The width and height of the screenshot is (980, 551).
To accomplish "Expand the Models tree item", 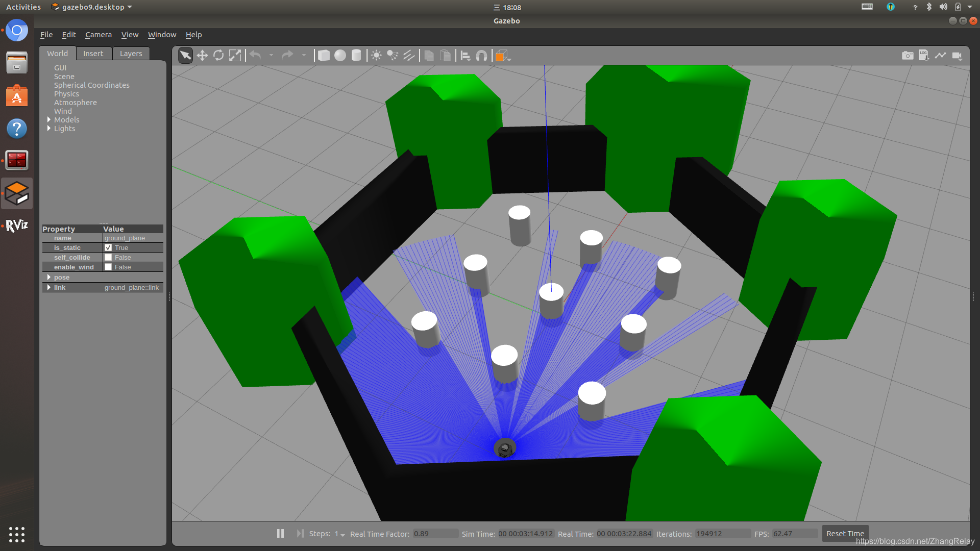I will [x=49, y=119].
